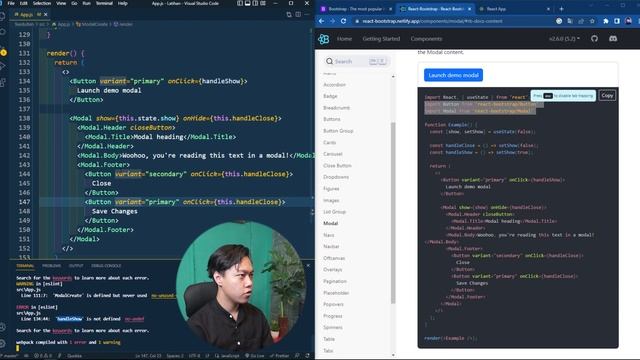The image size is (640, 360).
Task: Open the Edit menu in VS Code
Action: [24, 3]
